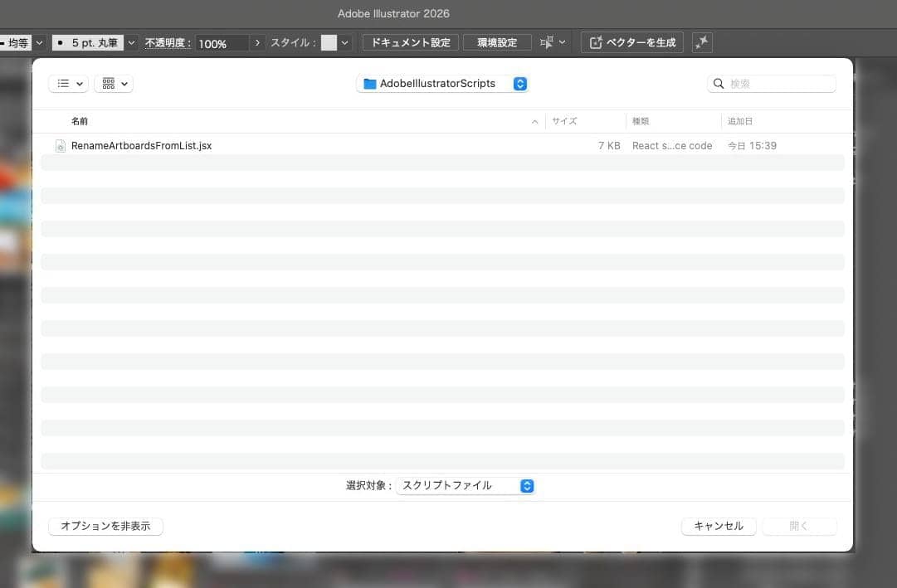The width and height of the screenshot is (897, 588).
Task: Open the graphic style swatch dropdown arrow
Action: coord(345,43)
